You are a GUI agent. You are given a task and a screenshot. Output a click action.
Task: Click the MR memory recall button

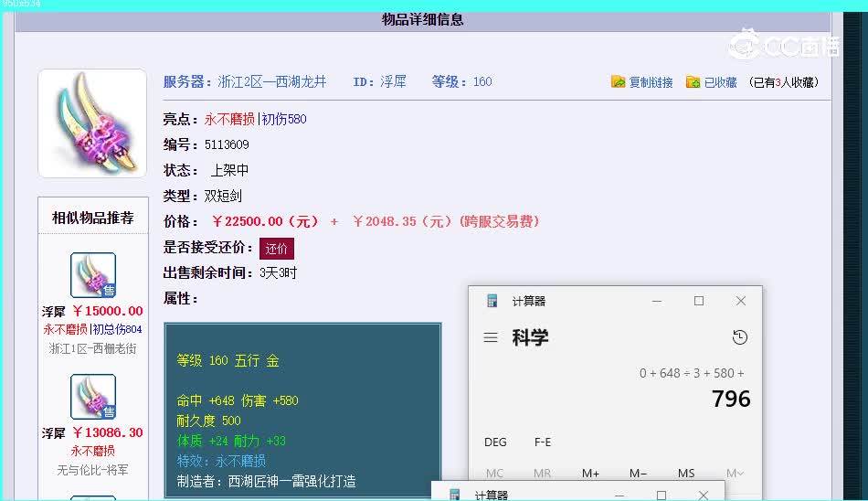(543, 474)
